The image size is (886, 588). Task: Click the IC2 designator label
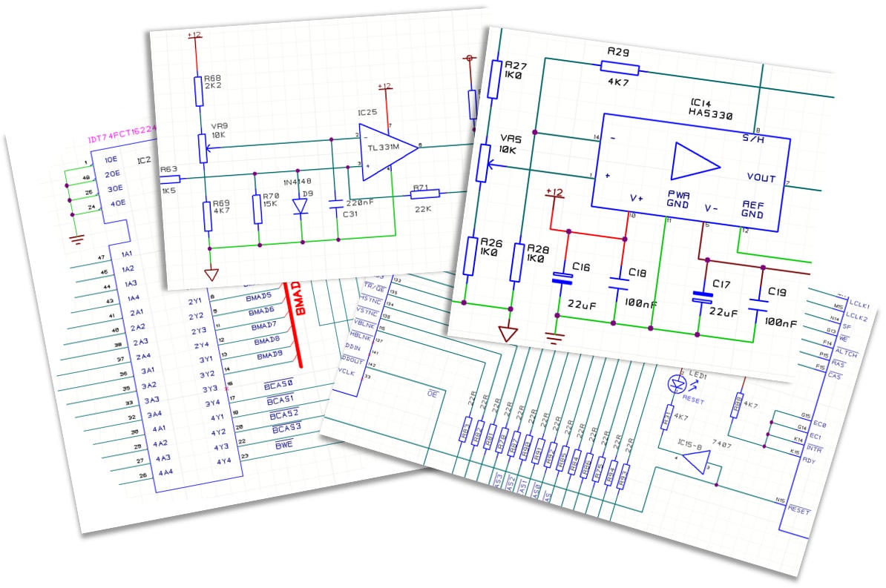[x=144, y=160]
